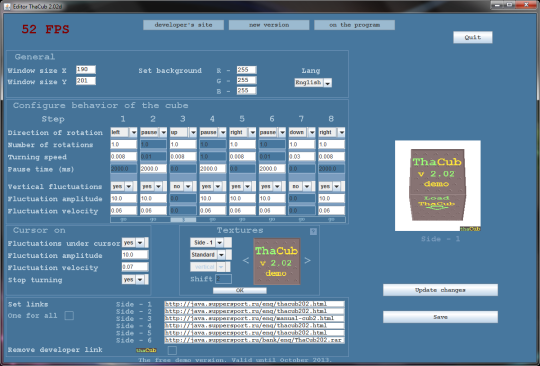The width and height of the screenshot is (540, 366).
Task: Open step 7 vertical fluctuations dropdown showing no
Action: (x=302, y=186)
